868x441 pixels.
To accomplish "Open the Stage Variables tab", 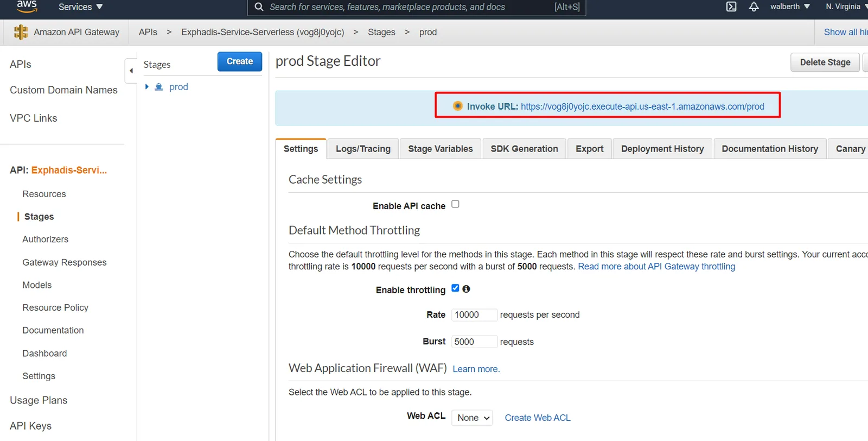I will pos(441,149).
